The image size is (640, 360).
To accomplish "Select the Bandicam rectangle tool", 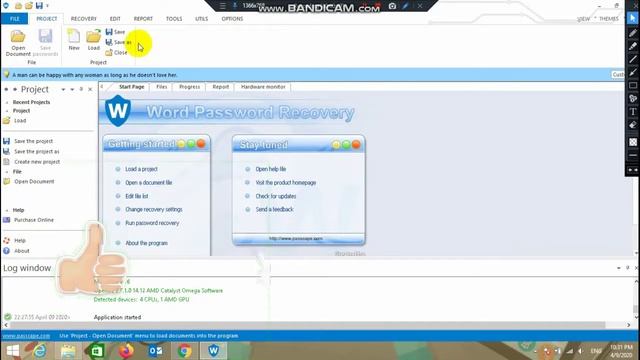I will point(633,85).
